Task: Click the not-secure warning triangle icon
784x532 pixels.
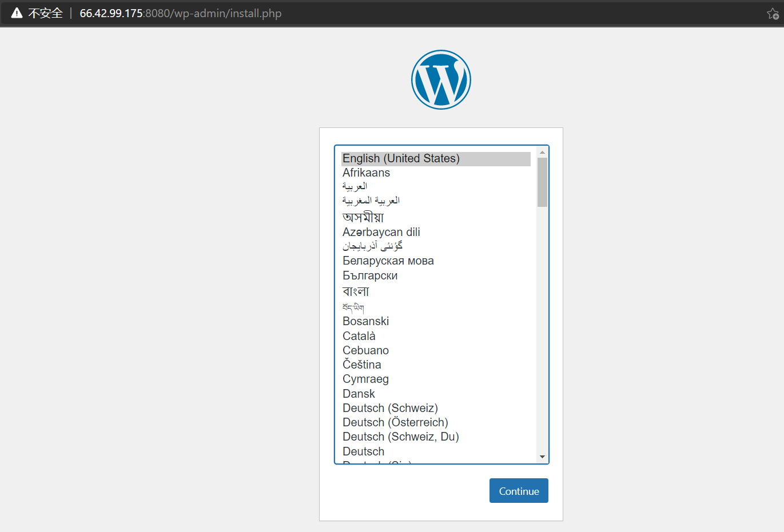Action: tap(17, 13)
